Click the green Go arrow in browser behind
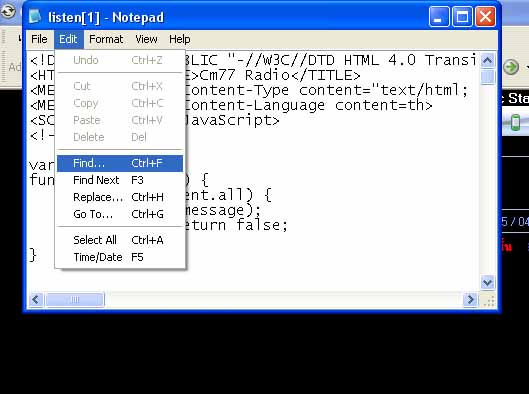The width and height of the screenshot is (529, 394). coord(511,67)
